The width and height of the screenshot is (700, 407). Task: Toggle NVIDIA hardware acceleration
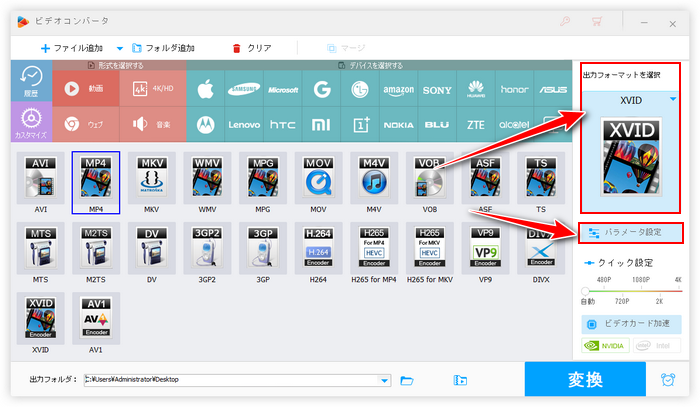606,347
